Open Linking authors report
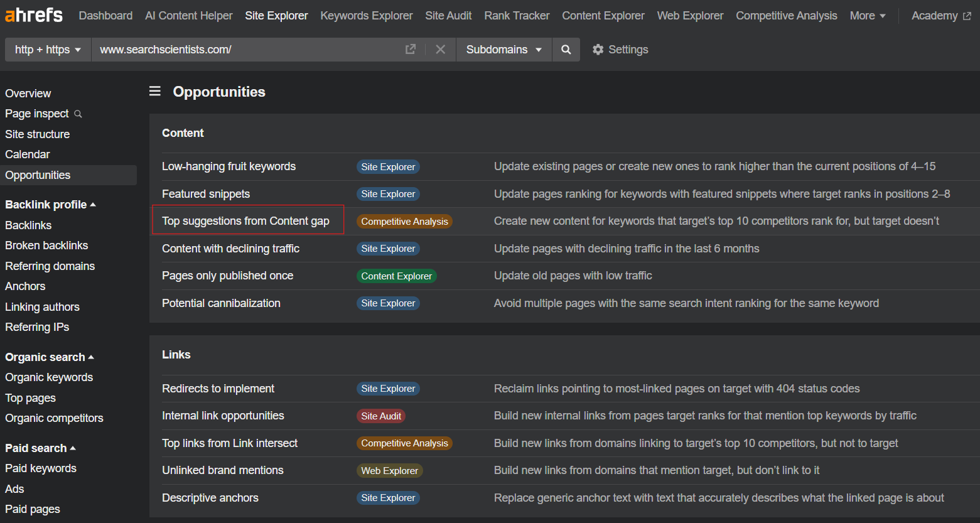The width and height of the screenshot is (980, 523). 42,307
